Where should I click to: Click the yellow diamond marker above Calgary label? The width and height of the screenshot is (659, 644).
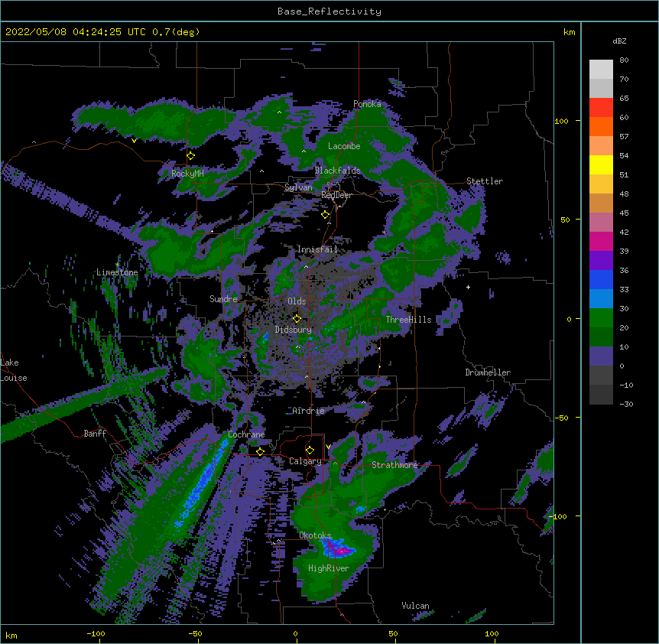(x=310, y=450)
